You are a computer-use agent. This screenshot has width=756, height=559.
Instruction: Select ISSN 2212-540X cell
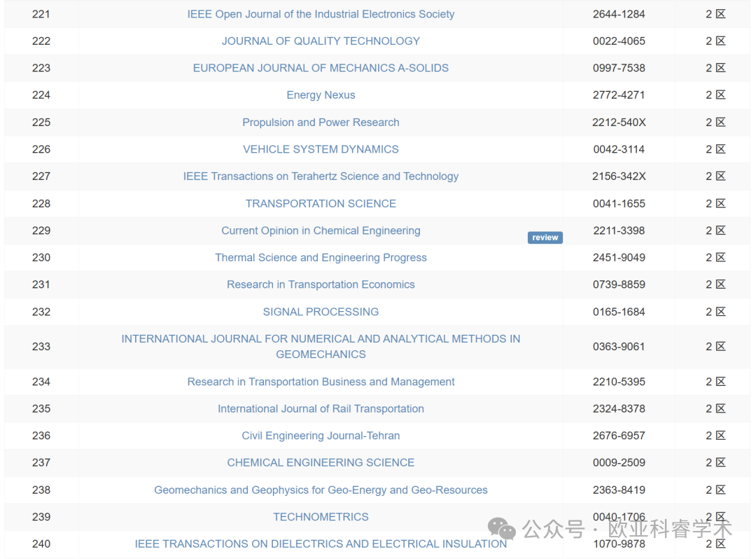[619, 122]
